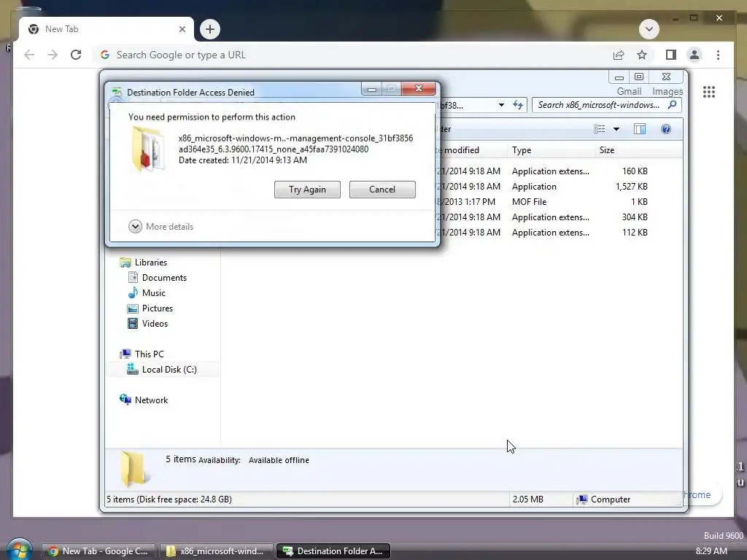The width and height of the screenshot is (747, 560).
Task: Select Local Disk (C:) in navigation pane
Action: pyautogui.click(x=169, y=370)
